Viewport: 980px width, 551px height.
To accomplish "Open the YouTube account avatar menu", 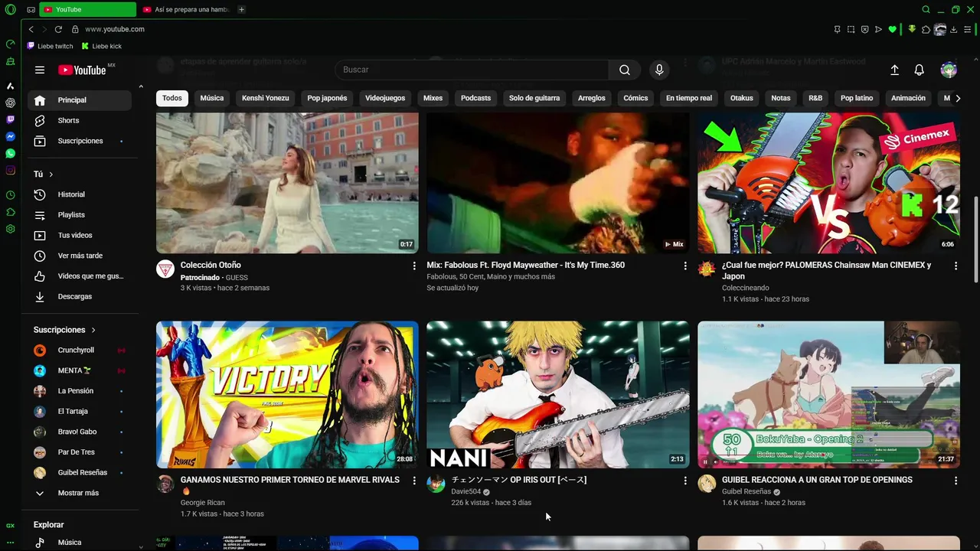I will (949, 70).
